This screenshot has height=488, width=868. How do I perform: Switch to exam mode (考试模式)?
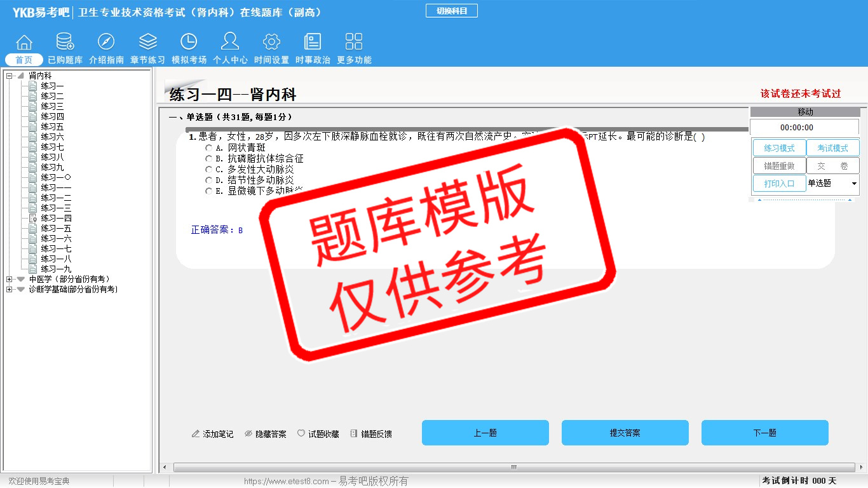click(x=832, y=148)
